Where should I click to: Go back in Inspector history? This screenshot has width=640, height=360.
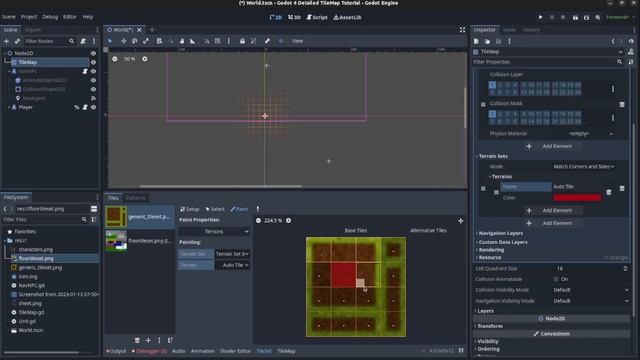613,41
